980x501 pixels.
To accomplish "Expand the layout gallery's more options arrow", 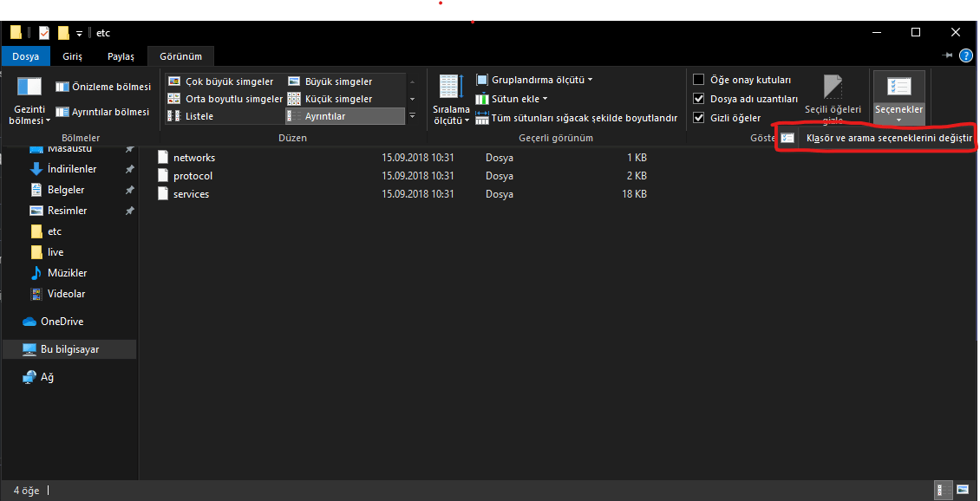I will point(412,115).
